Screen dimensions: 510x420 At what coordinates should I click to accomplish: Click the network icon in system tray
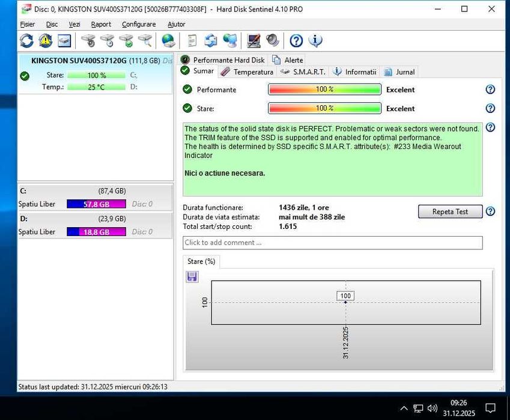(x=418, y=408)
